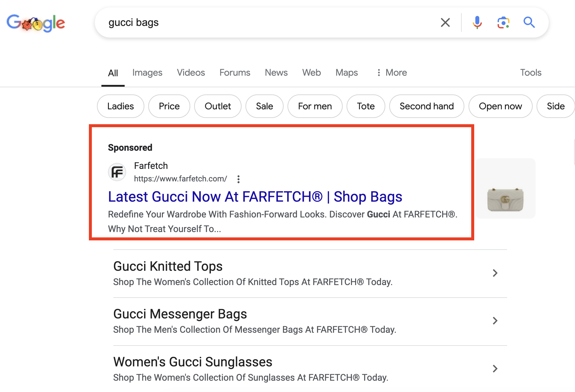This screenshot has width=575, height=392.
Task: Click the Redefine Your Wardrobe ad description
Action: (x=282, y=222)
